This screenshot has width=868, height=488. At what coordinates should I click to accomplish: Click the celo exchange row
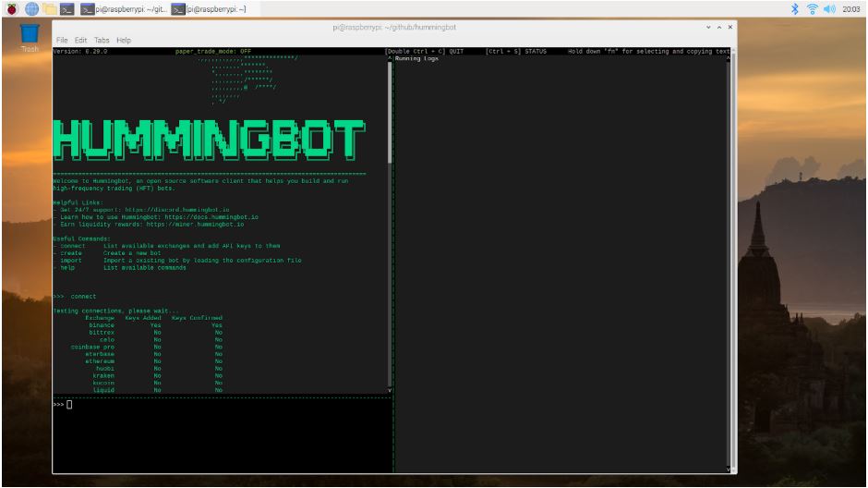pos(161,339)
